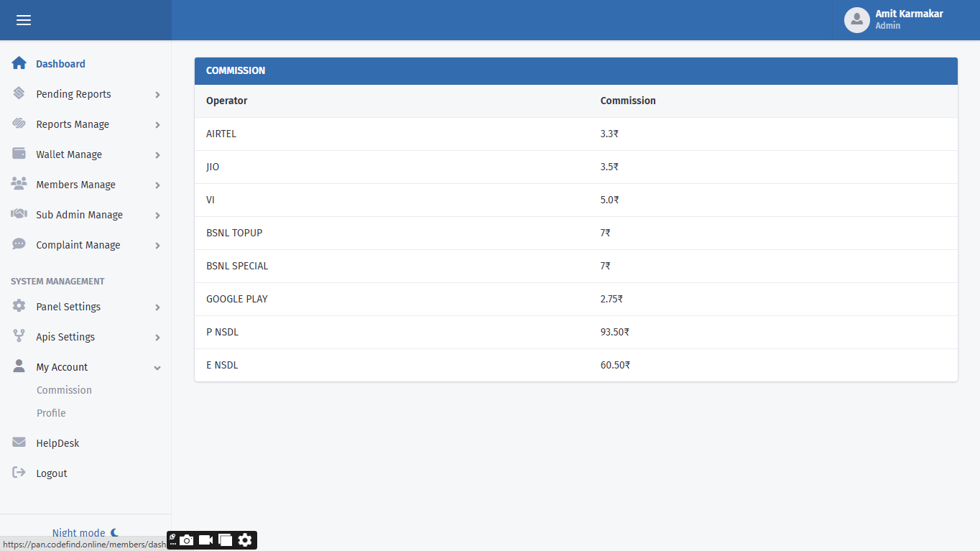Screen dimensions: 980x551
Task: Click the screenshot camera icon in overlay bar
Action: tap(187, 540)
